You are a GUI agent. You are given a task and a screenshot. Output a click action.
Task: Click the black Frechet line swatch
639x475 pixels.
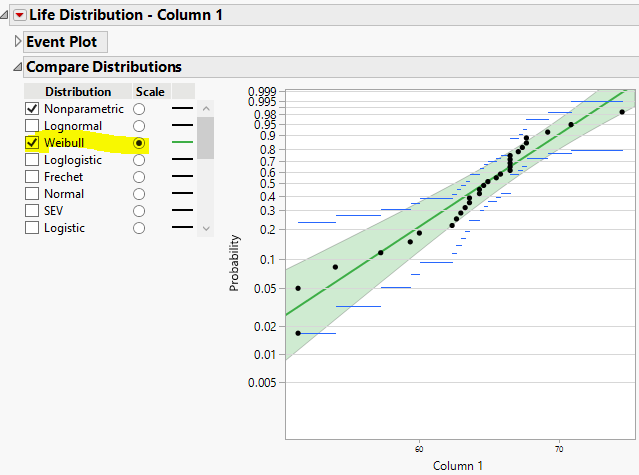(183, 176)
